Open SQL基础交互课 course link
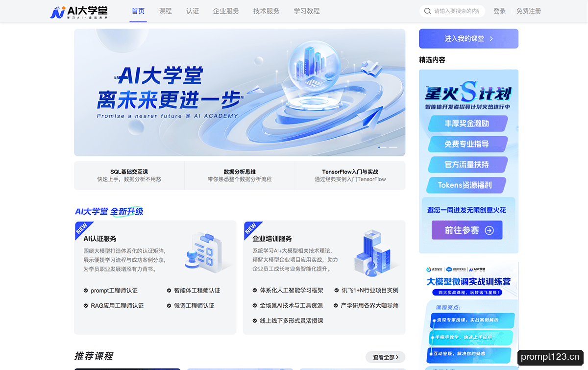 [x=129, y=175]
